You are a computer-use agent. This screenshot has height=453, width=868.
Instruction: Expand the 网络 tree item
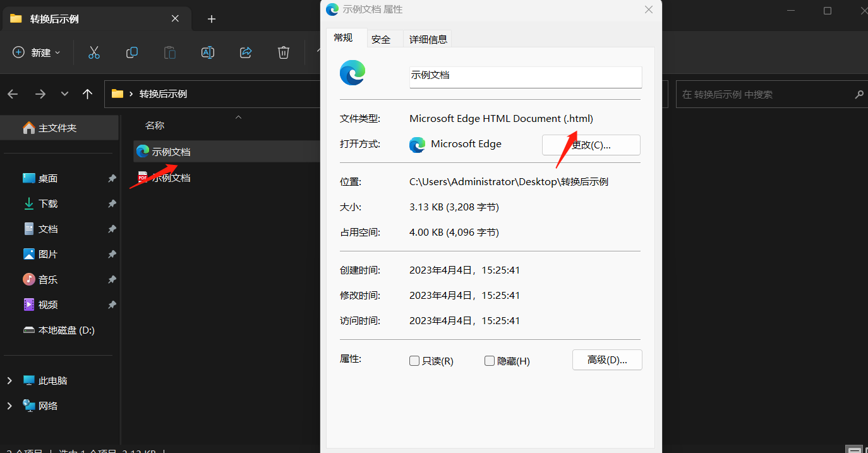[10, 405]
